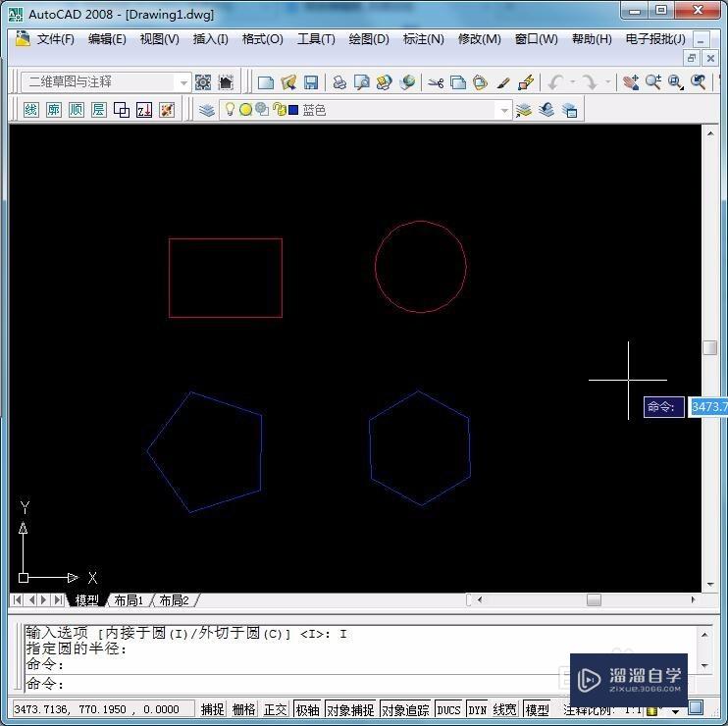Open the Layer Properties Manager icon
Image resolution: width=728 pixels, height=726 pixels.
[x=207, y=110]
